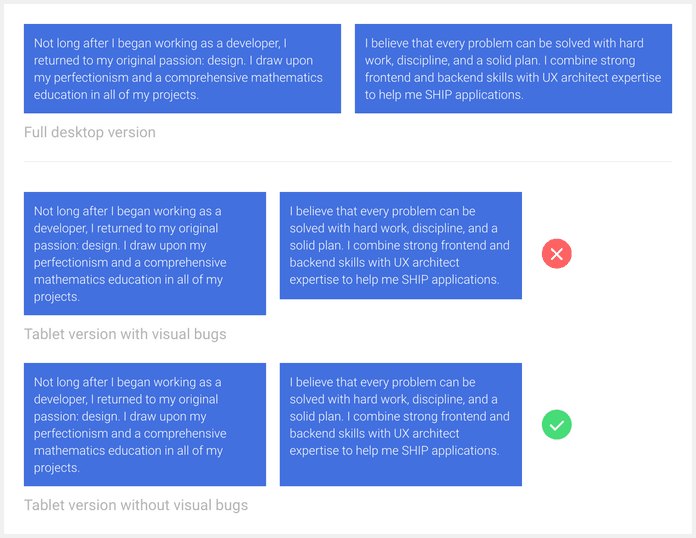Click the word 'projects.' in the buggy tablet box
The image size is (696, 538).
click(x=57, y=297)
